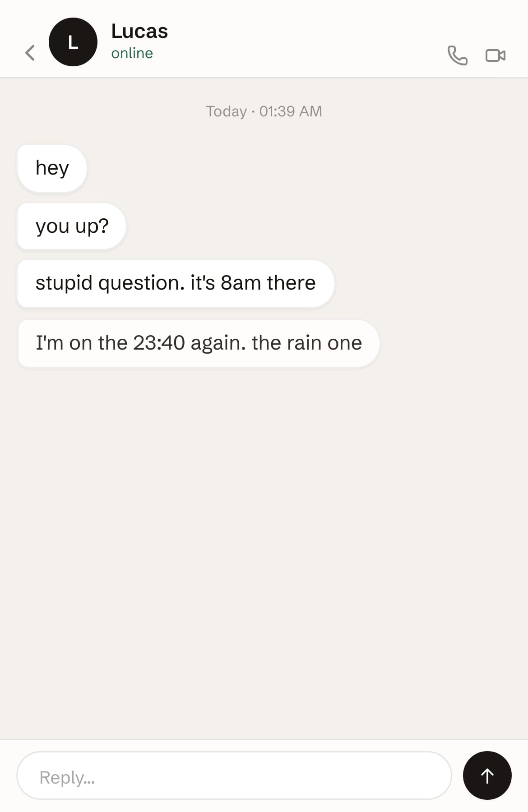Image resolution: width=528 pixels, height=812 pixels.
Task: Click the black circular upward arrow button
Action: pyautogui.click(x=487, y=775)
